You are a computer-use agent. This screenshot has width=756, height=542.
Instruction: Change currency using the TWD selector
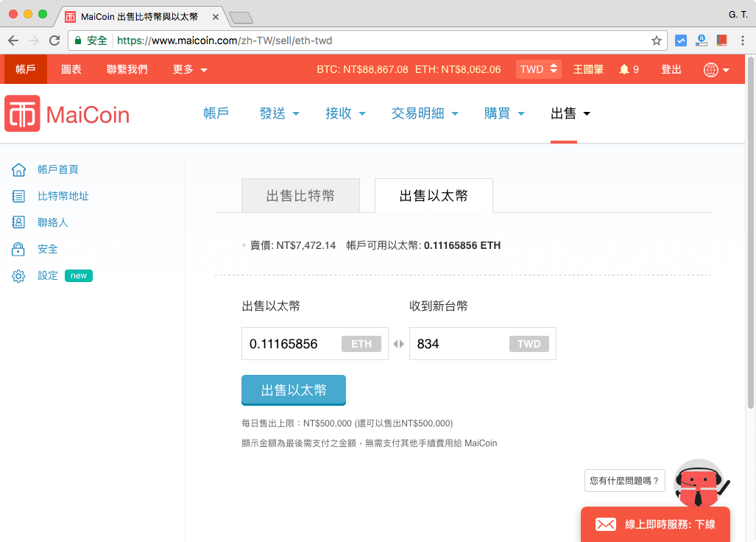pyautogui.click(x=538, y=68)
